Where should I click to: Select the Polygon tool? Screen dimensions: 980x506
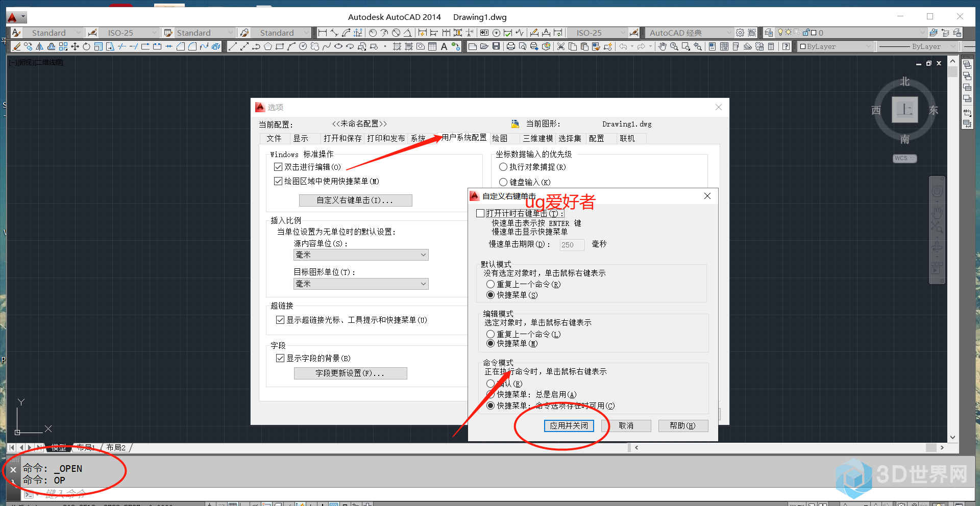pos(267,46)
